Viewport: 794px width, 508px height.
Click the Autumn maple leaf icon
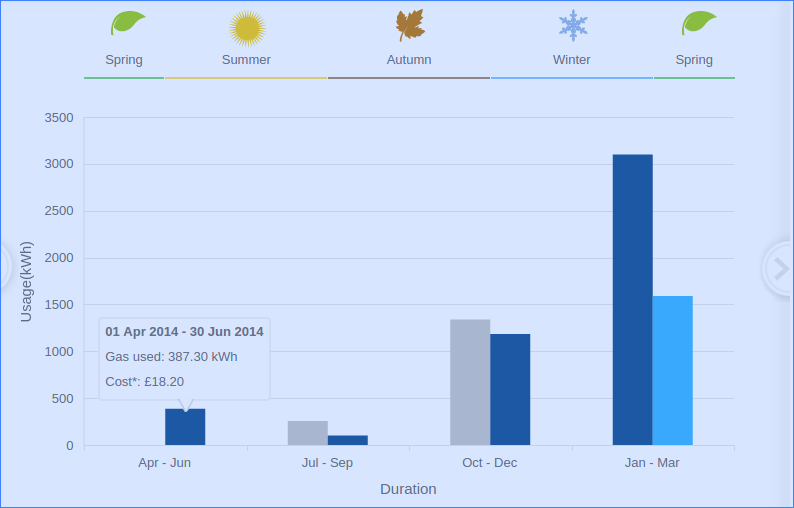pyautogui.click(x=410, y=25)
